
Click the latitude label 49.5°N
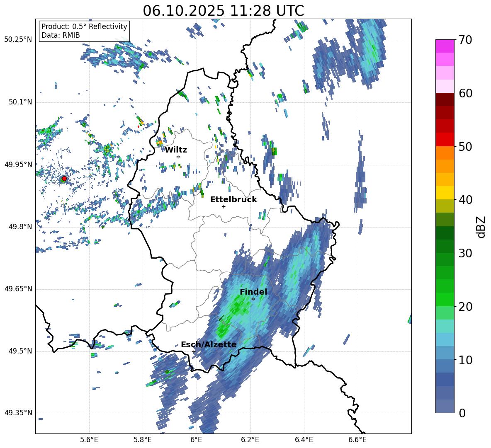(x=20, y=351)
